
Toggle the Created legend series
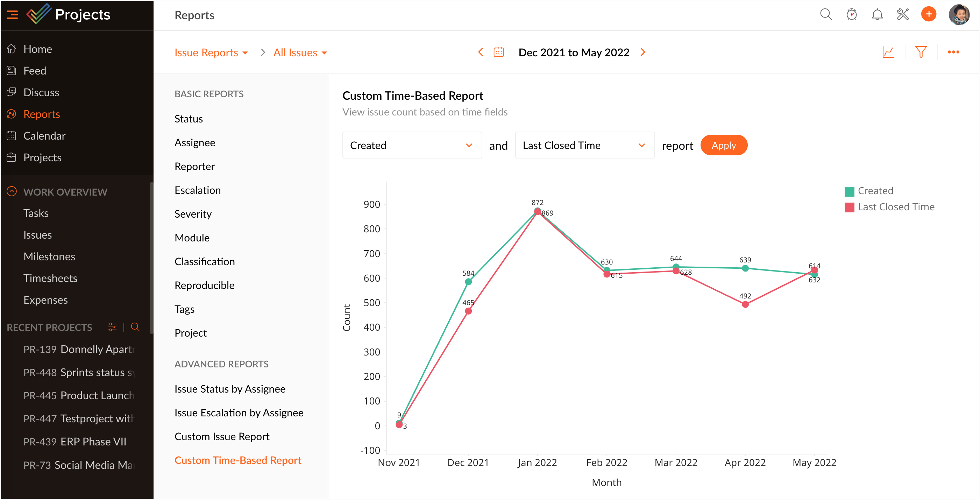coord(875,191)
